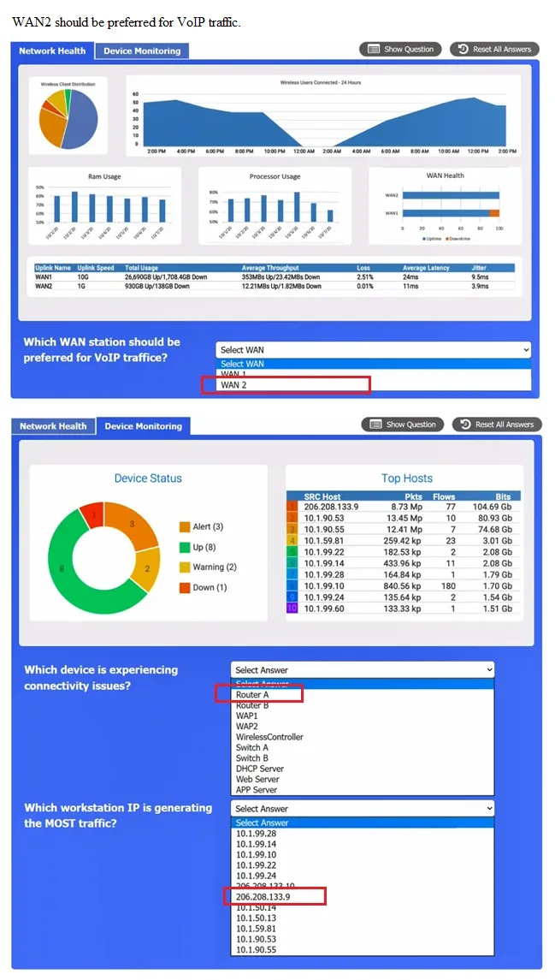The height and width of the screenshot is (980, 555).
Task: Click highlighted Select Answer in workstation IP list
Action: coord(362,823)
